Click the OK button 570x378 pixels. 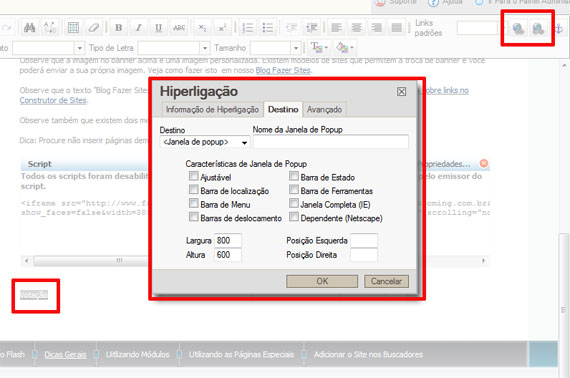[x=322, y=281]
